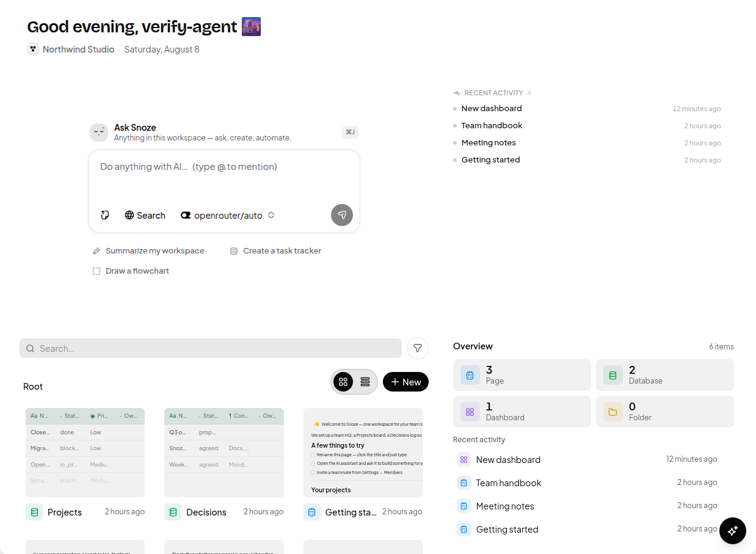Click the ⌘J keyboard shortcut badge

351,132
